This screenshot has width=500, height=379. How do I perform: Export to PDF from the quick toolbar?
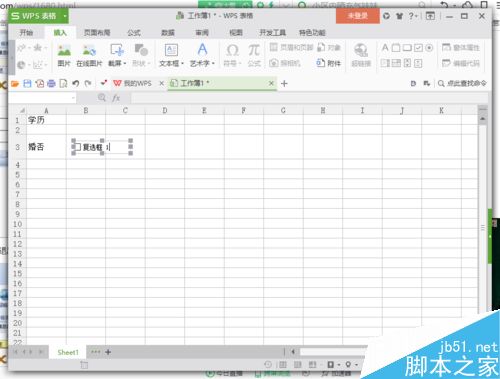(x=40, y=84)
